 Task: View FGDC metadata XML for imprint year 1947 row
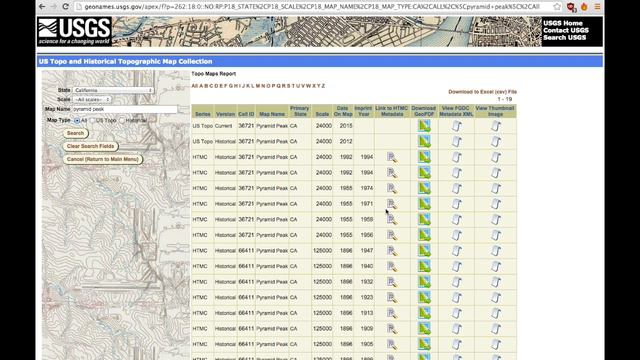tap(457, 251)
